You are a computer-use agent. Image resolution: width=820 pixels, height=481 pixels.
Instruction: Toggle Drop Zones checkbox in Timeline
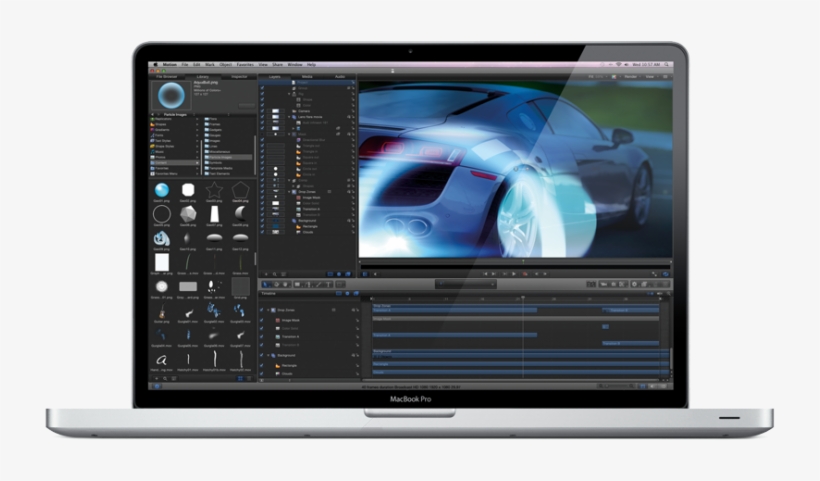click(x=262, y=310)
